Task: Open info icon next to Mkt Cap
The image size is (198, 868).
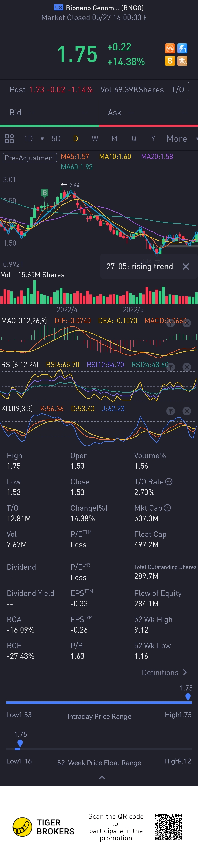Action: click(x=167, y=508)
